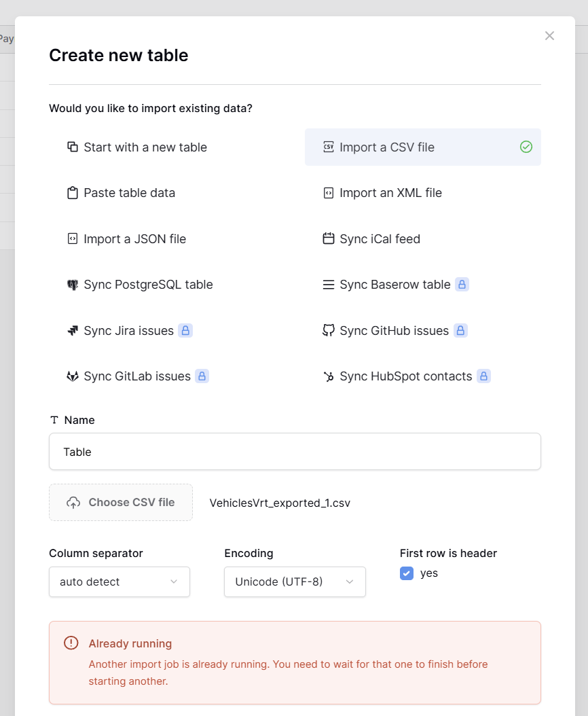Click the PostgreSQL elephant icon

coord(73,285)
